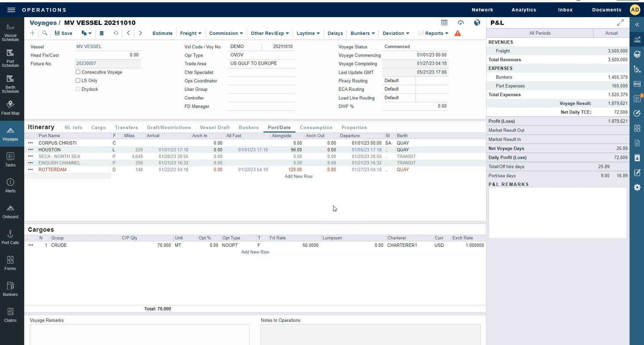Open the grid view icon
Screen dimensions: 644x345
[x=444, y=23]
